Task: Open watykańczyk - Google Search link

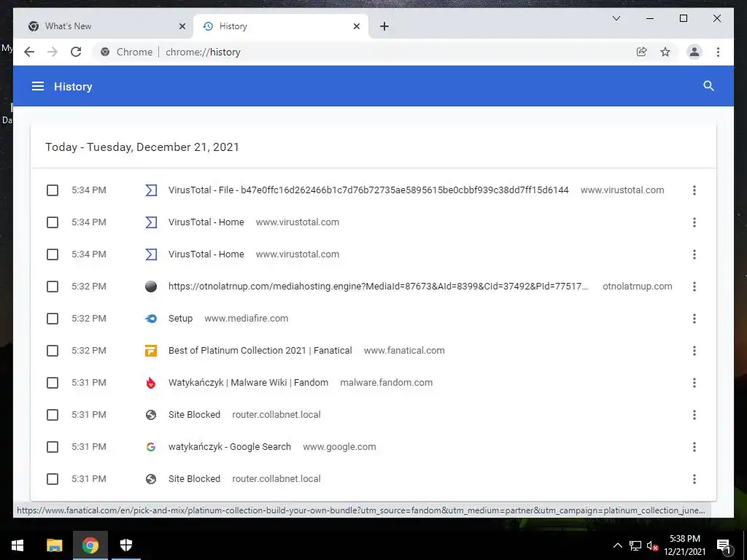Action: click(230, 447)
